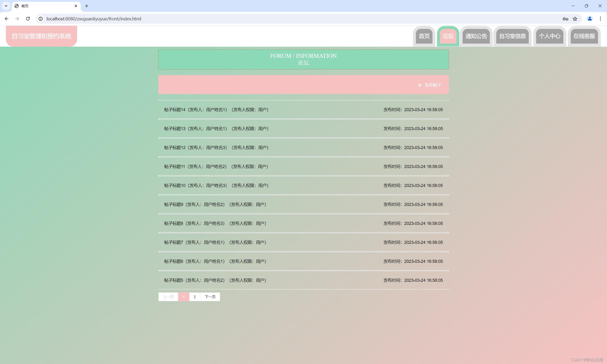The height and width of the screenshot is (364, 607).
Task: Go back using the browser back arrow
Action: point(7,19)
